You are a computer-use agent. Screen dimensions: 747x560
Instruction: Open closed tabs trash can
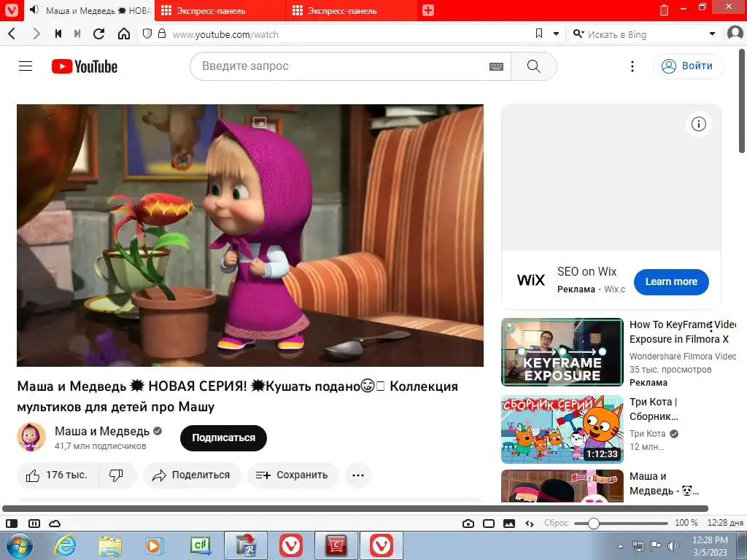664,10
